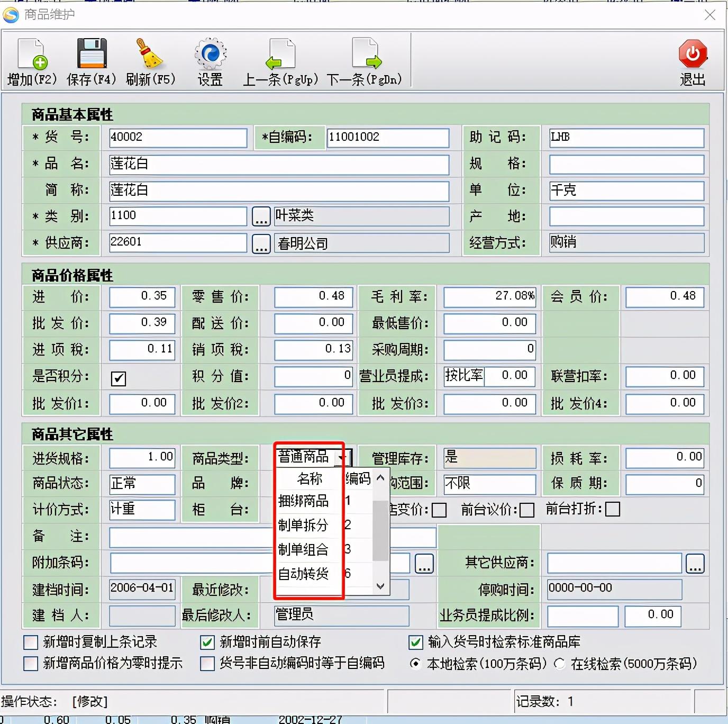
Task: Check 新增时复制上条记录
Action: point(31,642)
